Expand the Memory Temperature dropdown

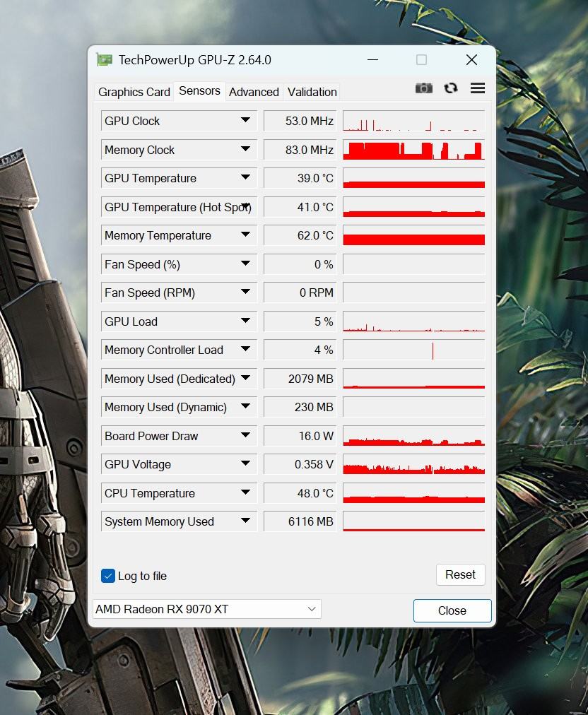pyautogui.click(x=245, y=235)
